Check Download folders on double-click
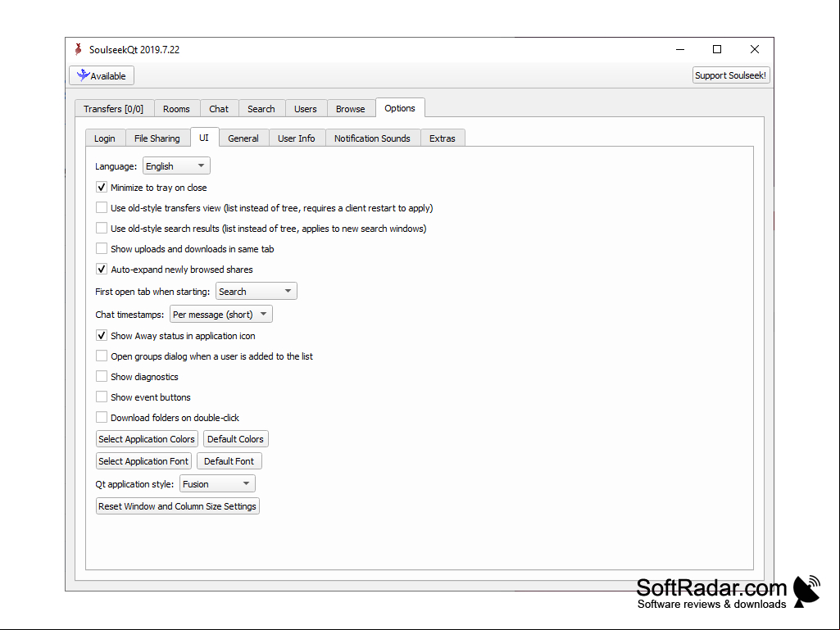The image size is (840, 630). tap(102, 417)
